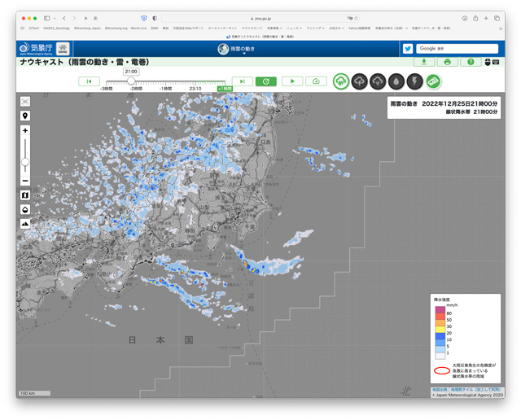
Task: Click the Twitter share icon
Action: 408,49
